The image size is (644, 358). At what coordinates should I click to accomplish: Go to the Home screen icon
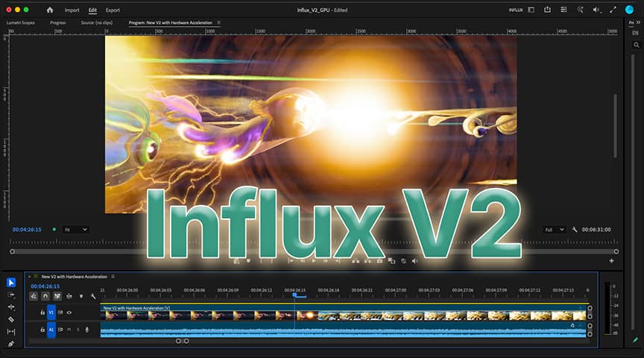tap(50, 10)
